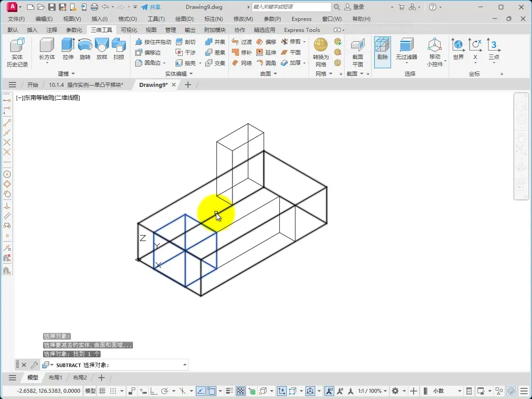Toggle ortho mode in status bar
The height and width of the screenshot is (399, 532).
(x=154, y=391)
